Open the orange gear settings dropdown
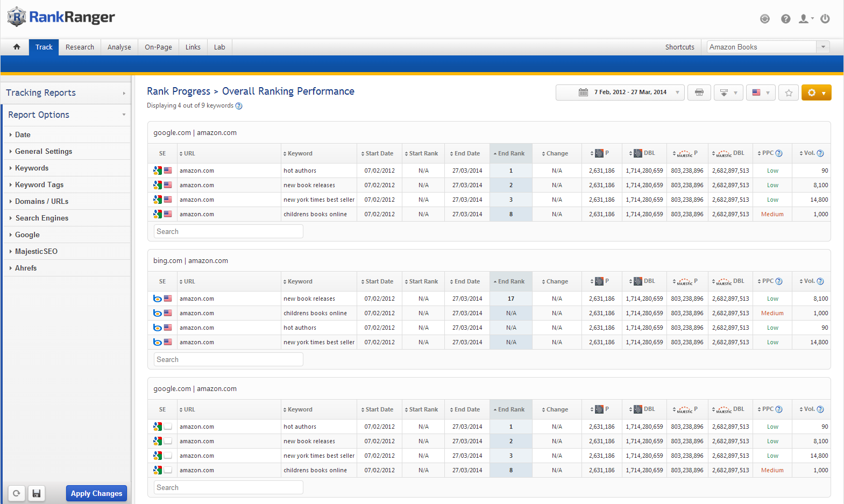 [816, 93]
